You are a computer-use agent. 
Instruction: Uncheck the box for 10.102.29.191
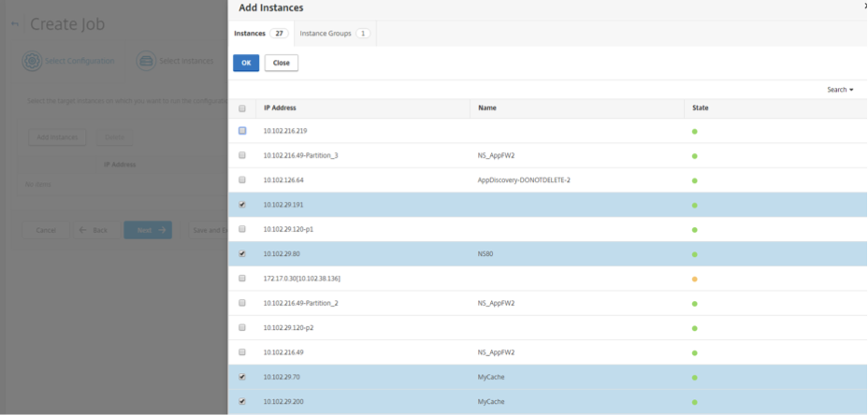click(242, 205)
